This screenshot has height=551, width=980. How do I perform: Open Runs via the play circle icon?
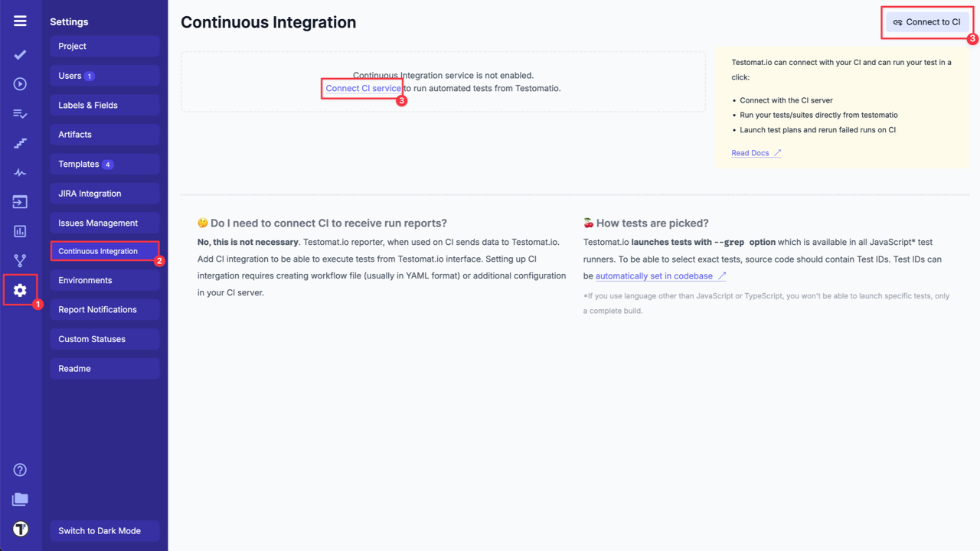(20, 84)
